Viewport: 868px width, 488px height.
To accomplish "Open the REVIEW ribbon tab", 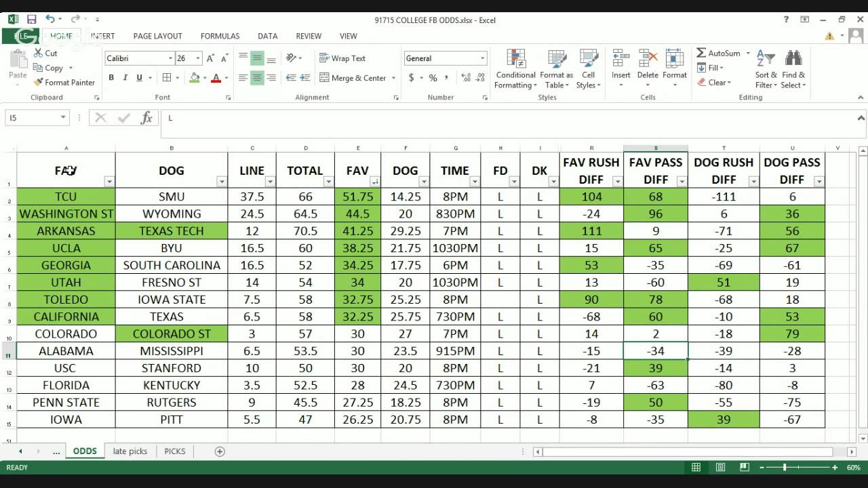I will click(x=309, y=36).
